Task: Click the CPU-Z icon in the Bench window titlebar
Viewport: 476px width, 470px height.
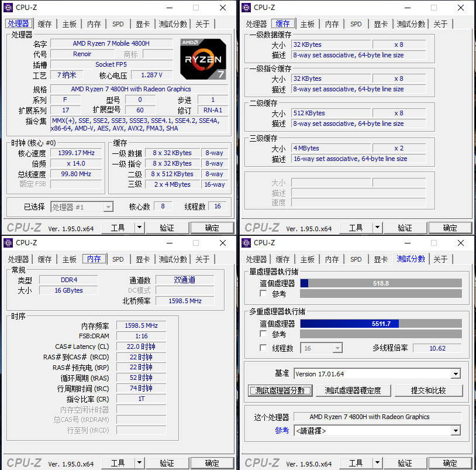Action: click(246, 242)
